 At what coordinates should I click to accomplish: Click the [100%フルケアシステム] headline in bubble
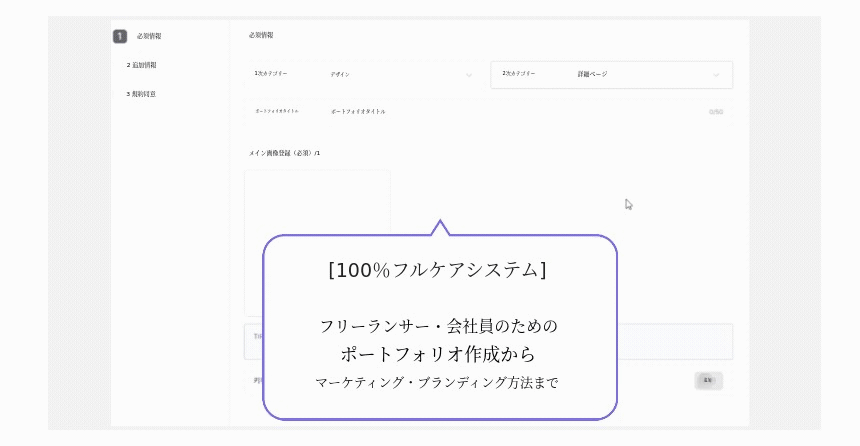(439, 270)
